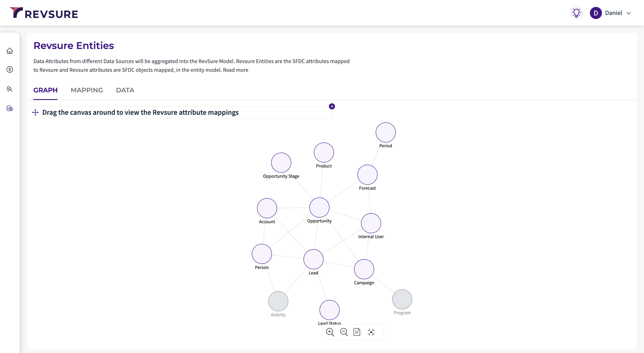Select the Lead Status node

[330, 310]
